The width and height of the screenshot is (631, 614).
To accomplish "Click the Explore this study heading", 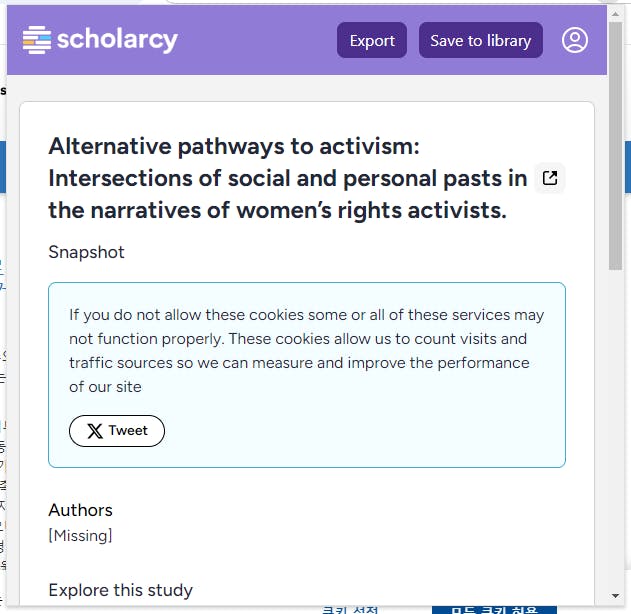I will click(121, 590).
